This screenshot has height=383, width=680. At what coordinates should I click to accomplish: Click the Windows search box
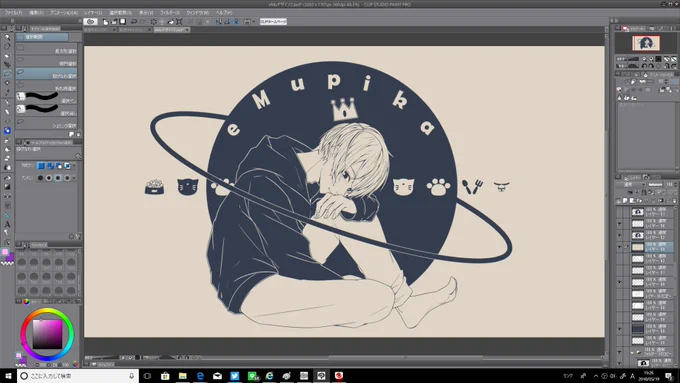[78, 376]
